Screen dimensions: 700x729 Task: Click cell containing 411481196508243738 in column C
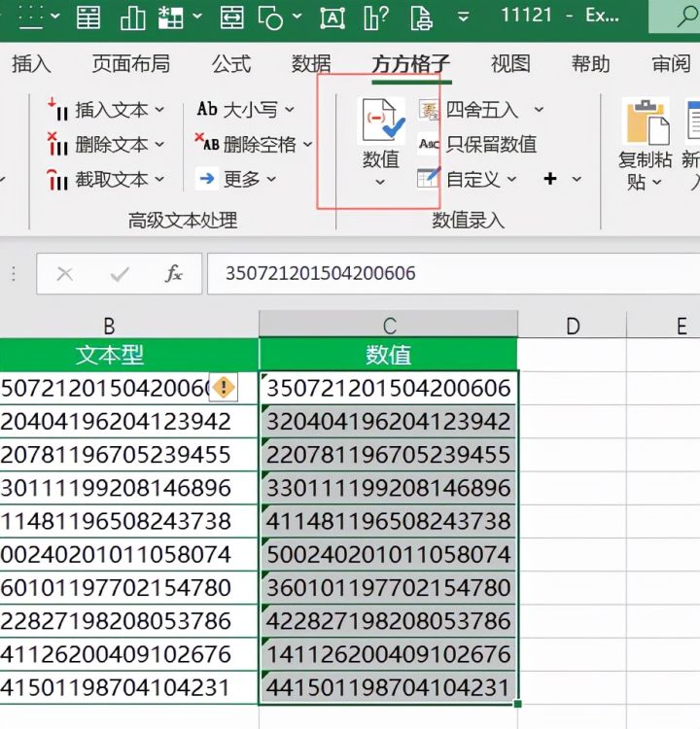[388, 521]
